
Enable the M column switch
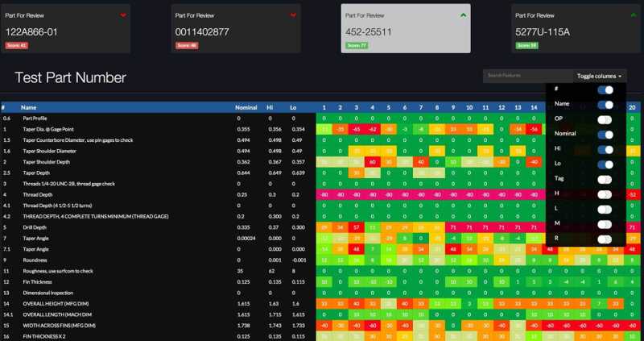[x=605, y=224]
